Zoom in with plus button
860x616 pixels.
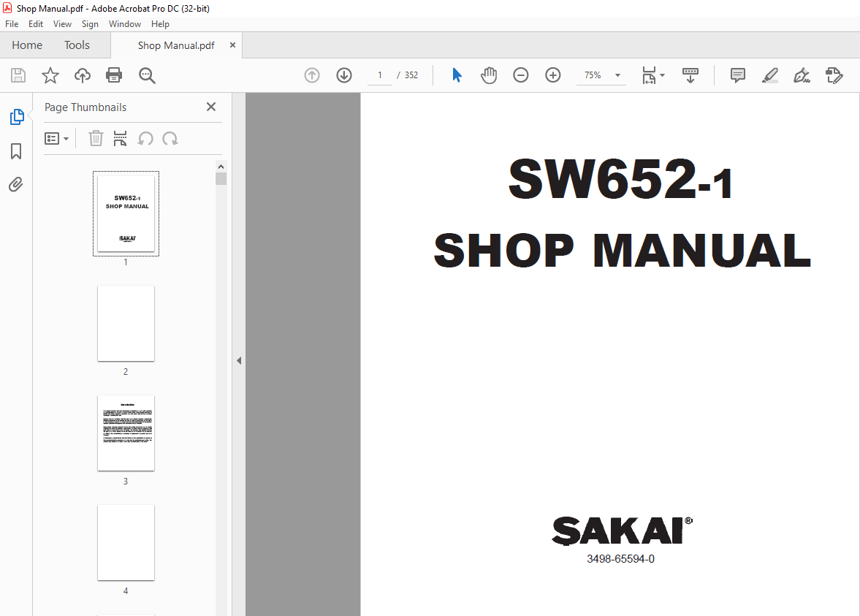pyautogui.click(x=553, y=75)
